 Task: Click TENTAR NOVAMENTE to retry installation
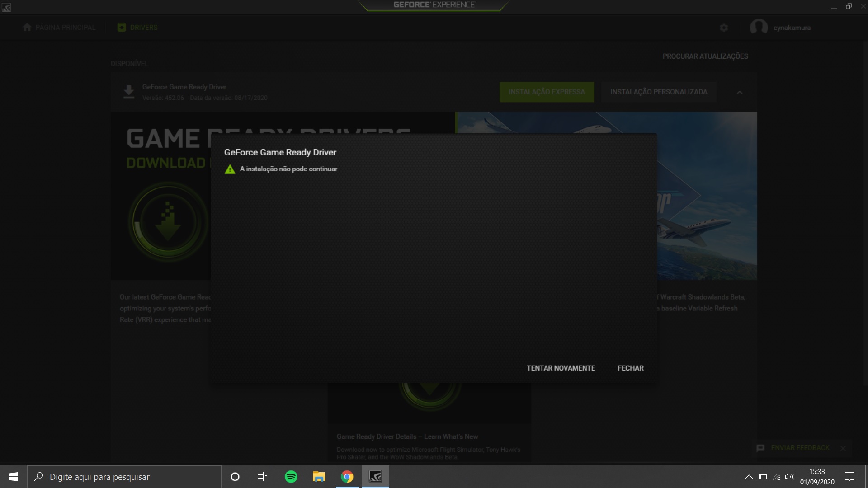pos(561,368)
